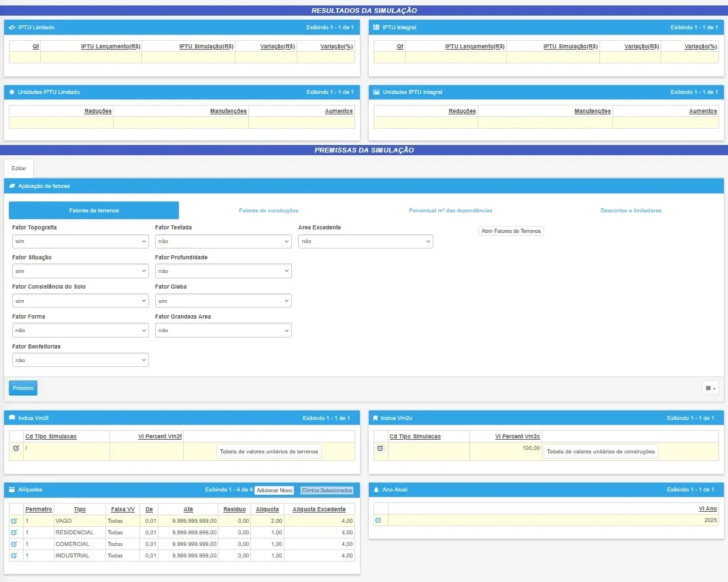The height and width of the screenshot is (582, 728).
Task: Click edit icon in Indice Vm2t row
Action: coord(16,449)
